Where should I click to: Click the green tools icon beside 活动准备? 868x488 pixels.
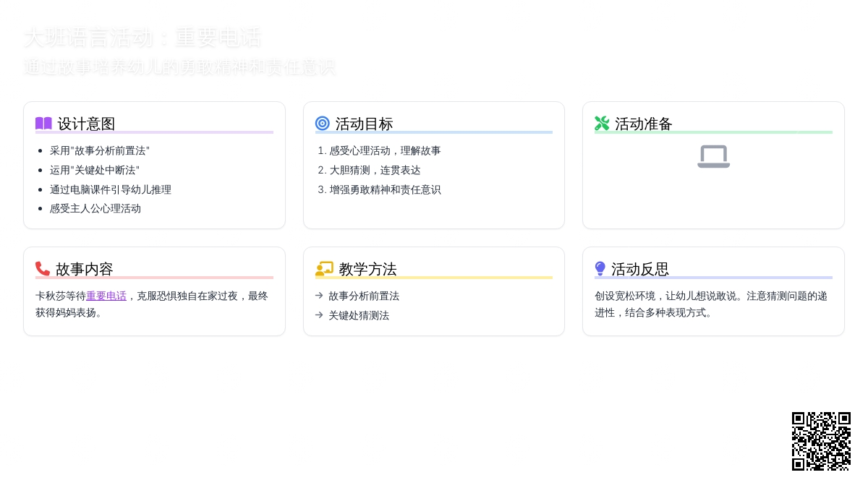pyautogui.click(x=602, y=124)
